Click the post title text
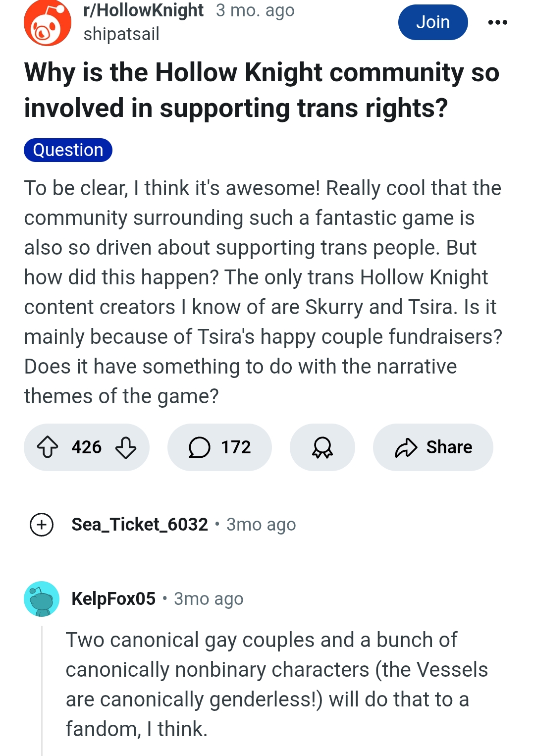533x756 pixels. [x=262, y=90]
